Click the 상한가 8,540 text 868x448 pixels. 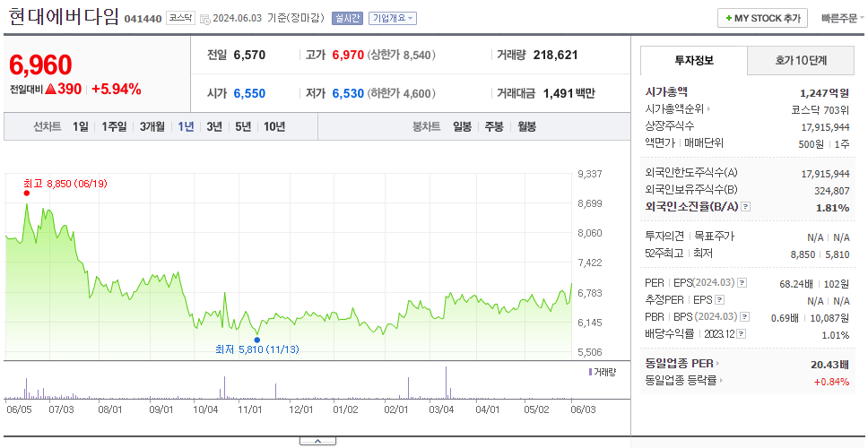tap(402, 56)
